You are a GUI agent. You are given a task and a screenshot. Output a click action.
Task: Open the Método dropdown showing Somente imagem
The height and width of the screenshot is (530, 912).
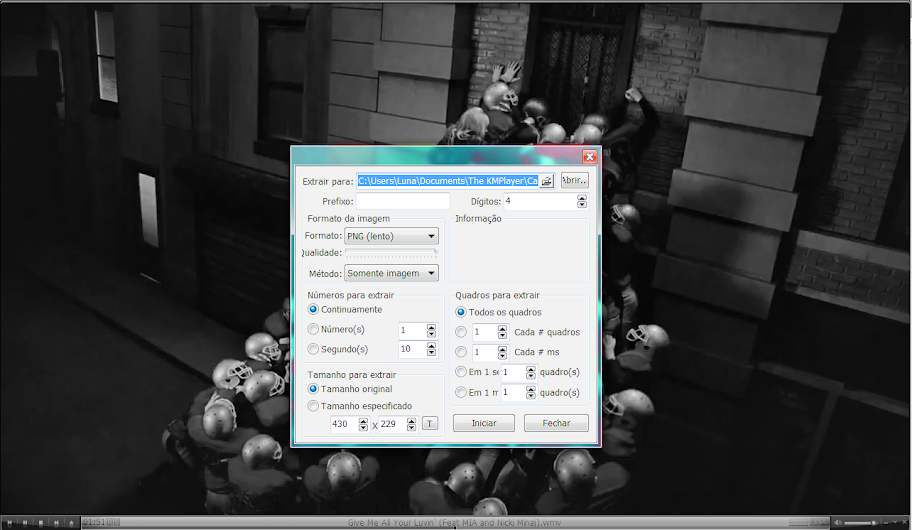click(391, 273)
